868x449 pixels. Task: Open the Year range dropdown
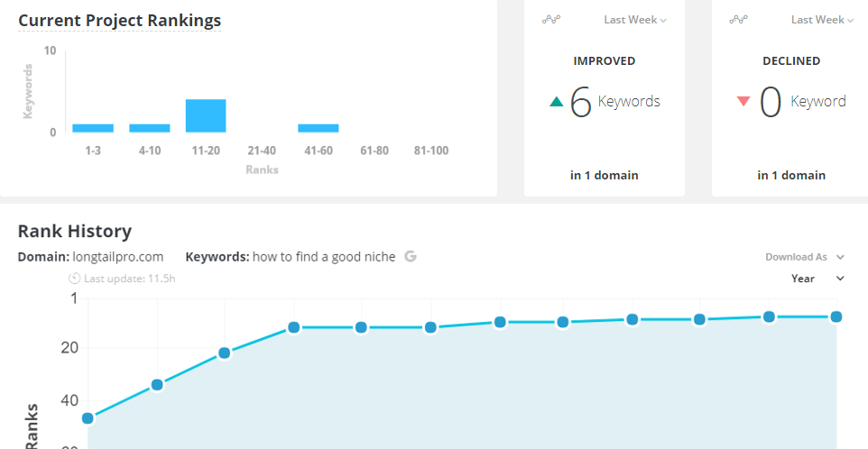click(817, 279)
